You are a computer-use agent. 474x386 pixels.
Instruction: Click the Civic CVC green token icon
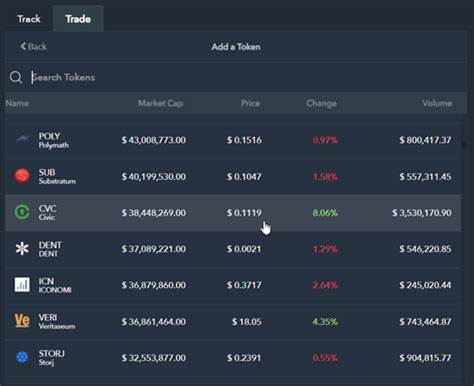(22, 212)
